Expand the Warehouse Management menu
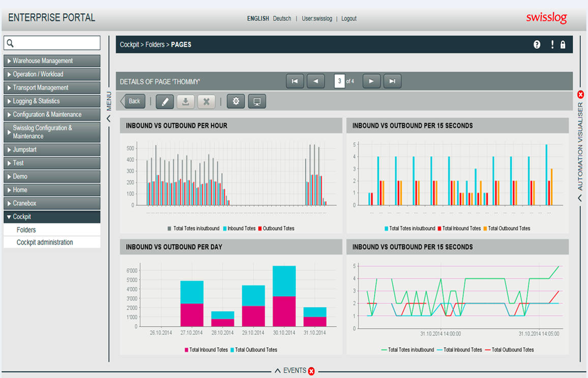The height and width of the screenshot is (378, 588). tap(52, 61)
